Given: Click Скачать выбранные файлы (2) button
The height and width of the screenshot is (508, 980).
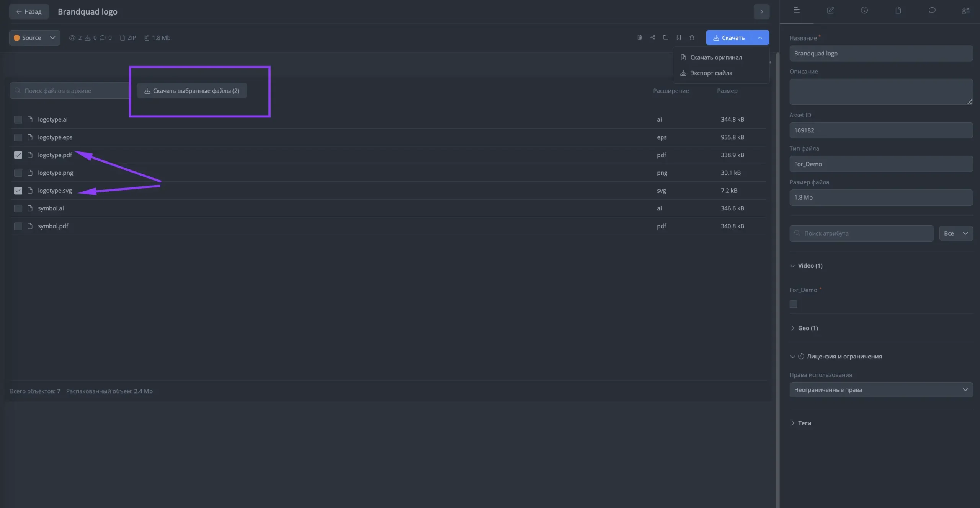Looking at the screenshot, I should pyautogui.click(x=192, y=91).
